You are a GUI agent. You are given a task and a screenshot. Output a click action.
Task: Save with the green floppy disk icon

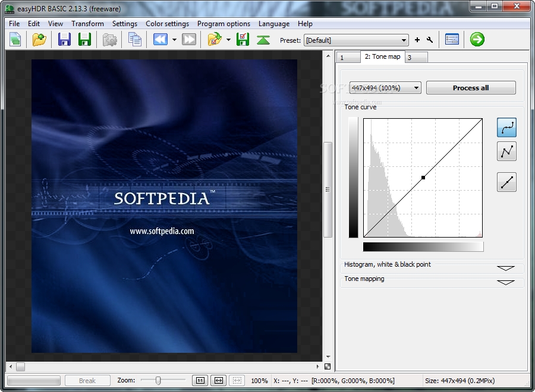[x=84, y=40]
